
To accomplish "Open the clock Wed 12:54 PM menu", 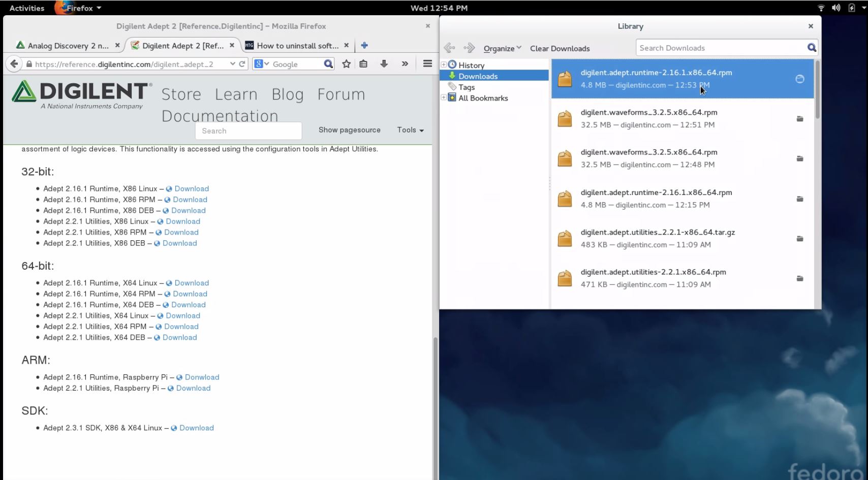I will point(439,8).
